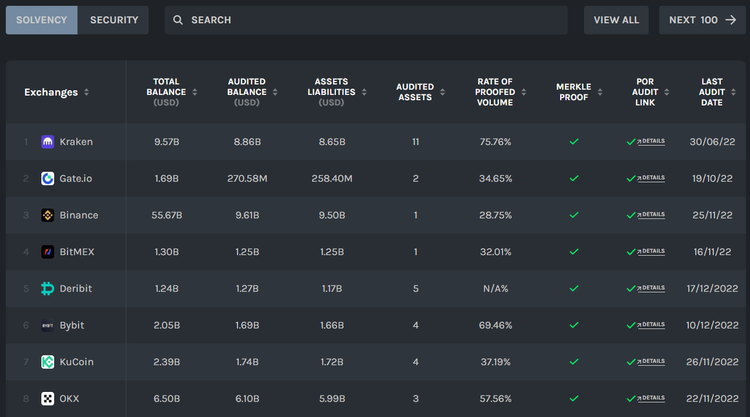Image resolution: width=750 pixels, height=417 pixels.
Task: Click OKX's Merkle Proof checkmark
Action: 574,398
